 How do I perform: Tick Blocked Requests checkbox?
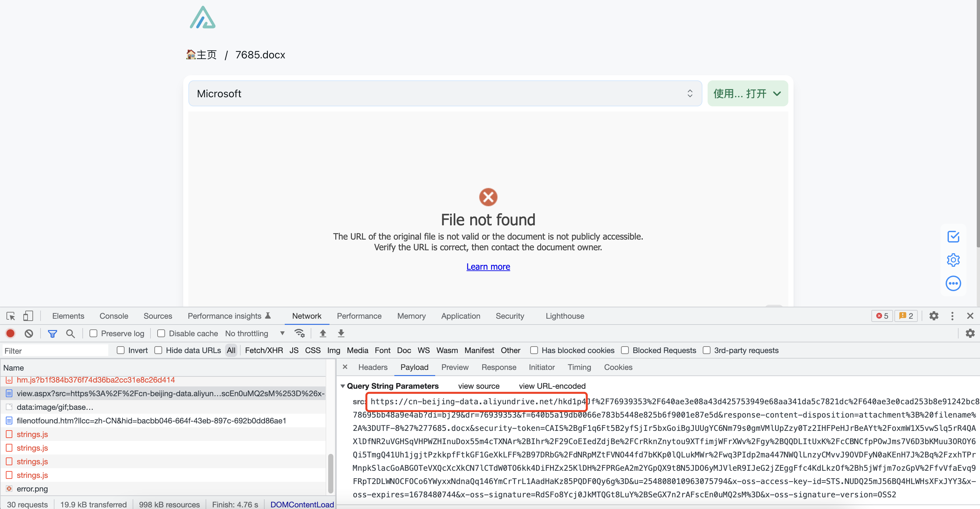click(625, 350)
